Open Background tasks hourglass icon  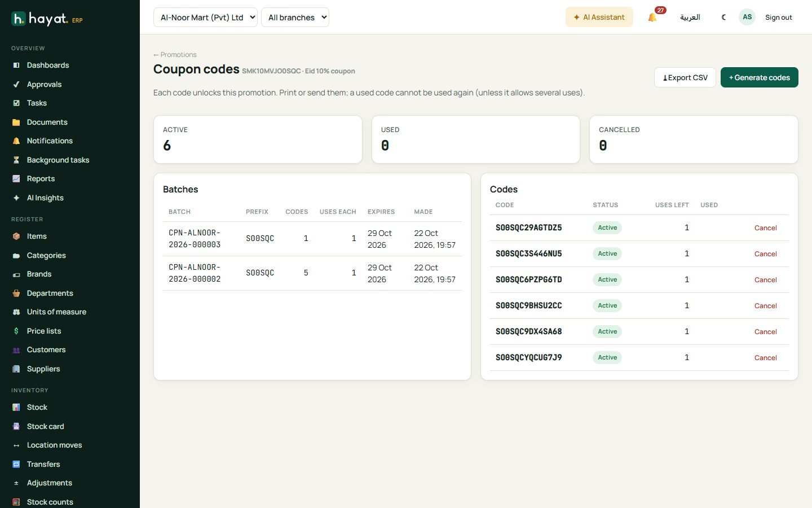pyautogui.click(x=16, y=160)
